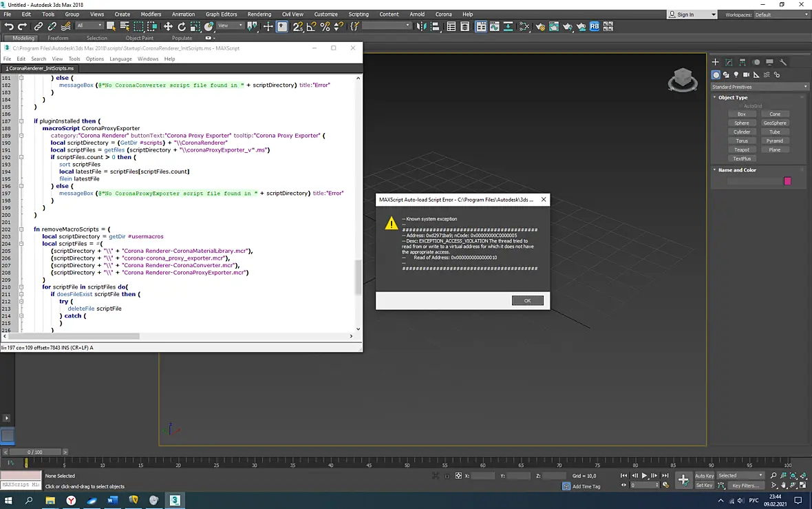Screen dimensions: 812x509
Task: Open the Layer Explorer toggle
Action: [464, 26]
